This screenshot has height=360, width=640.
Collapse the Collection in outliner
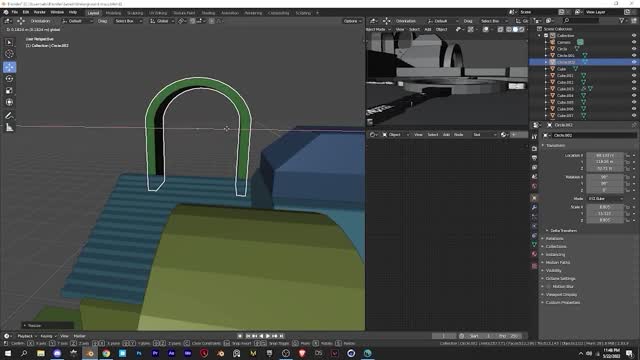point(540,36)
